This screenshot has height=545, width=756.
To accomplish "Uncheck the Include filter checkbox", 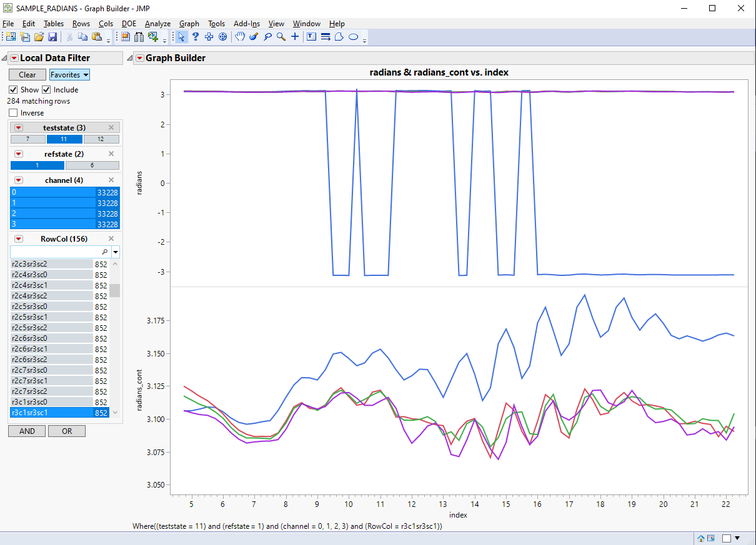I will click(x=47, y=89).
